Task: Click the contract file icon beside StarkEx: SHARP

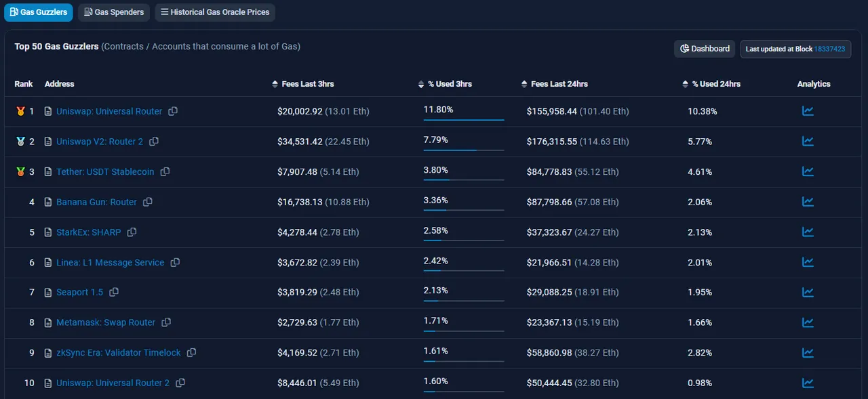Action: click(x=48, y=232)
